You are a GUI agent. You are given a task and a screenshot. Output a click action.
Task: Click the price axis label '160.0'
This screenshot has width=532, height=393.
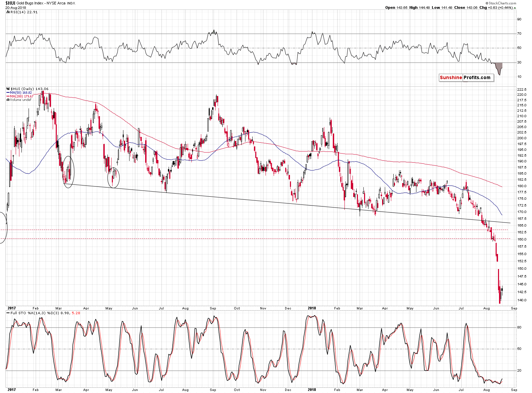pos(522,239)
